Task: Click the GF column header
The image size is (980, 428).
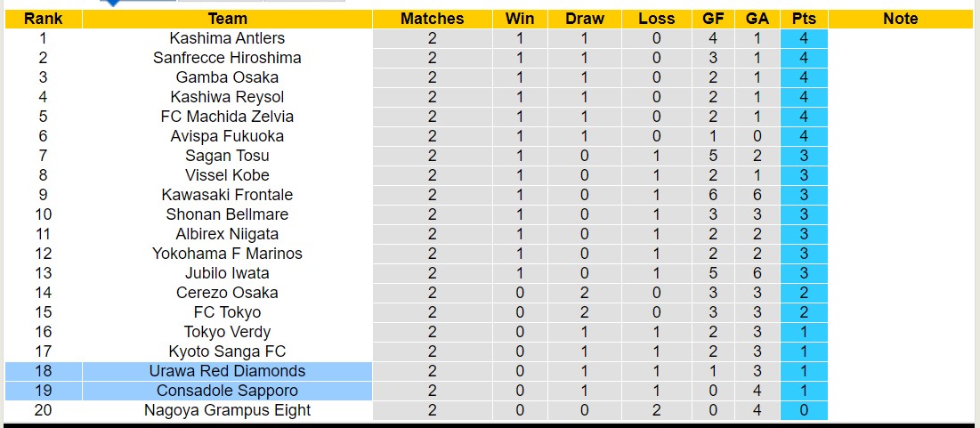Action: 713,19
